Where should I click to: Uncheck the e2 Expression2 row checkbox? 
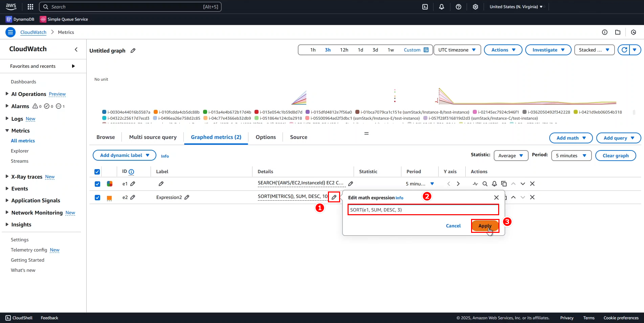coord(97,197)
